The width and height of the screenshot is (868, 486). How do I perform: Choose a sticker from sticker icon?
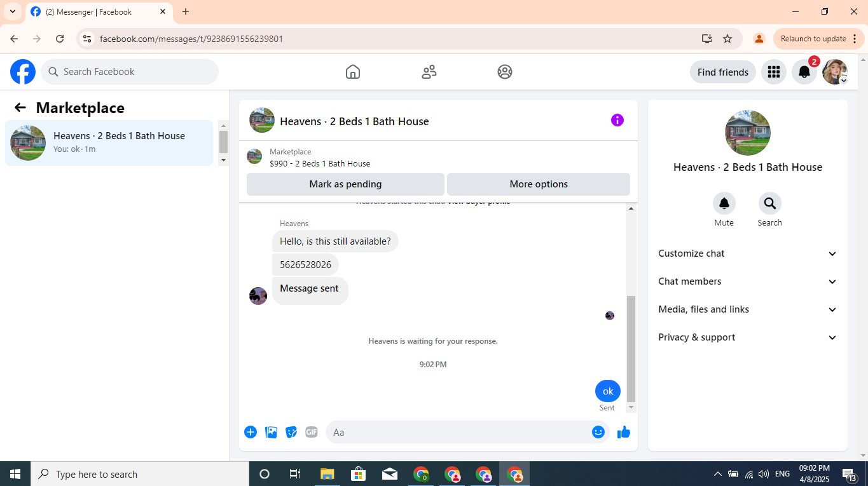point(291,432)
